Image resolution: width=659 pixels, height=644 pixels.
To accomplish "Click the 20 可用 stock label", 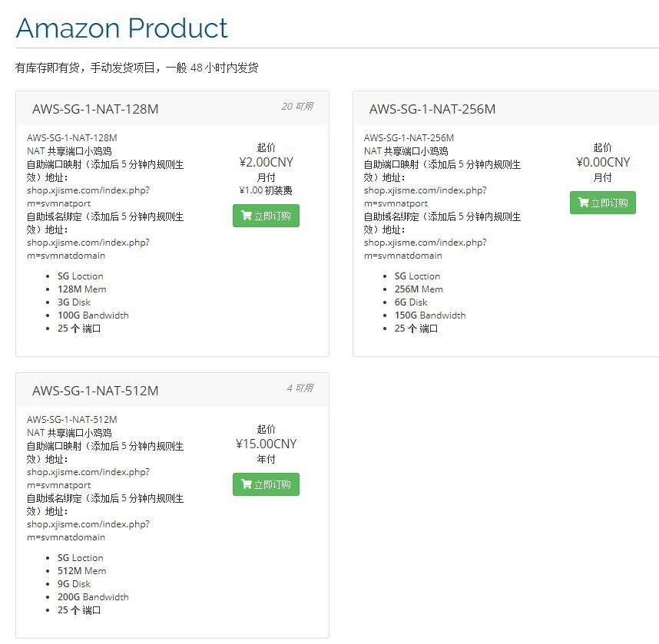I will pos(297,106).
